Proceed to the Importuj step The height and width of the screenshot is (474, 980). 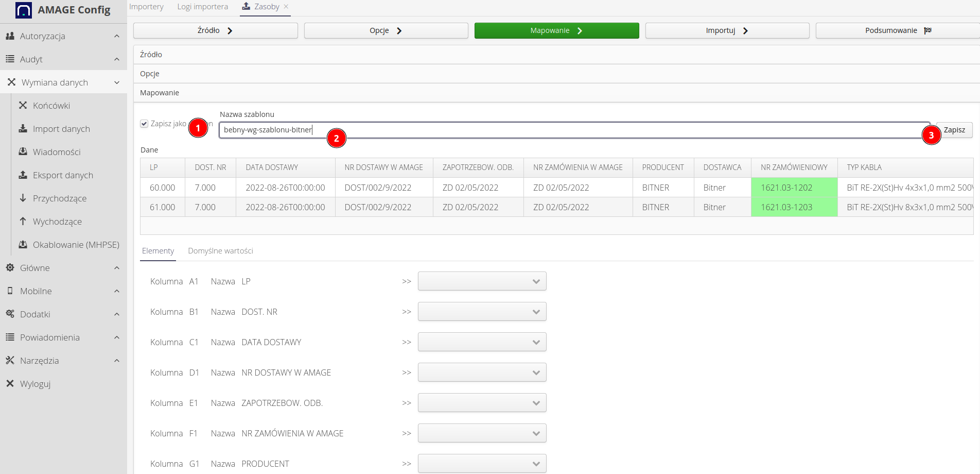(x=726, y=30)
